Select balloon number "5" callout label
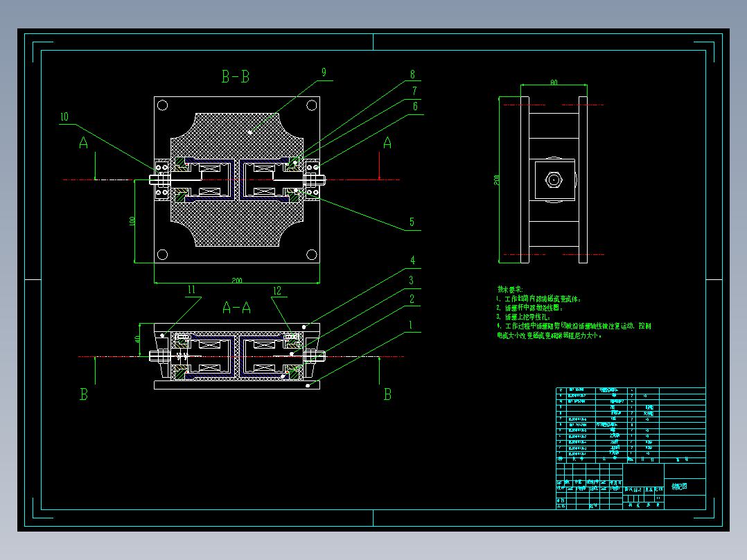 point(412,222)
